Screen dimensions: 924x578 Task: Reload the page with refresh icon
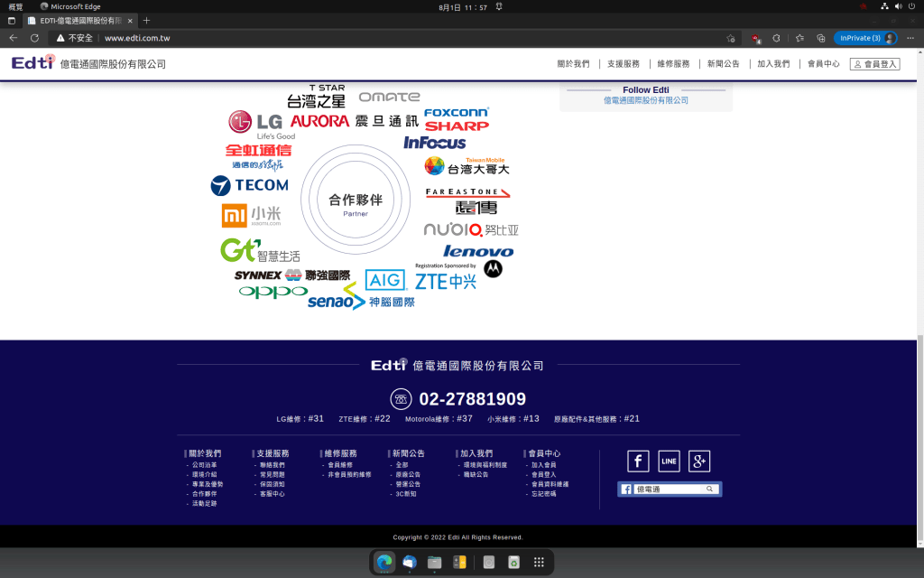[x=34, y=38]
